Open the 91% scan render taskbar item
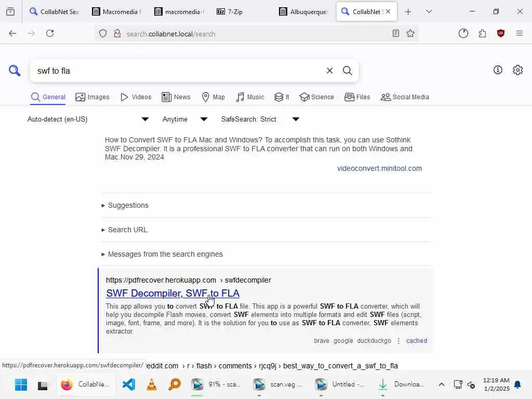 tap(216, 384)
